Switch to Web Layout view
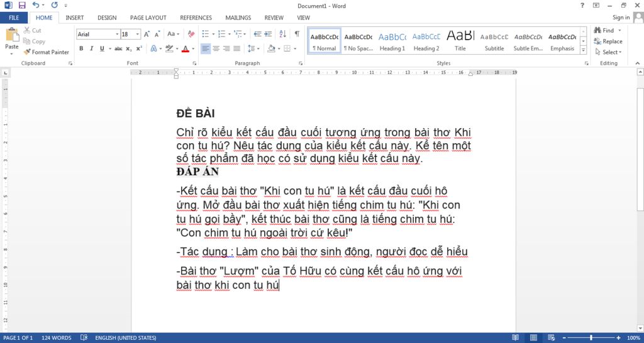Viewport: 644px width, 343px height. pos(551,338)
